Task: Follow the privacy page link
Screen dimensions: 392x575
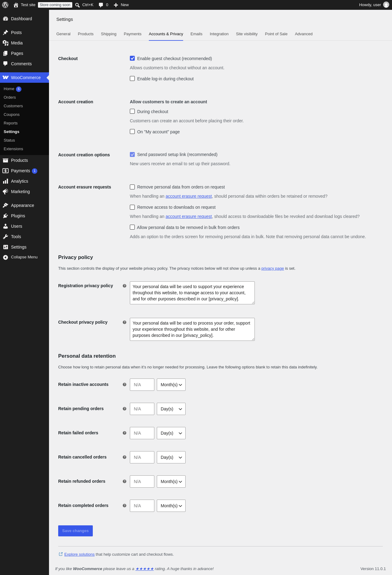Action: (273, 268)
